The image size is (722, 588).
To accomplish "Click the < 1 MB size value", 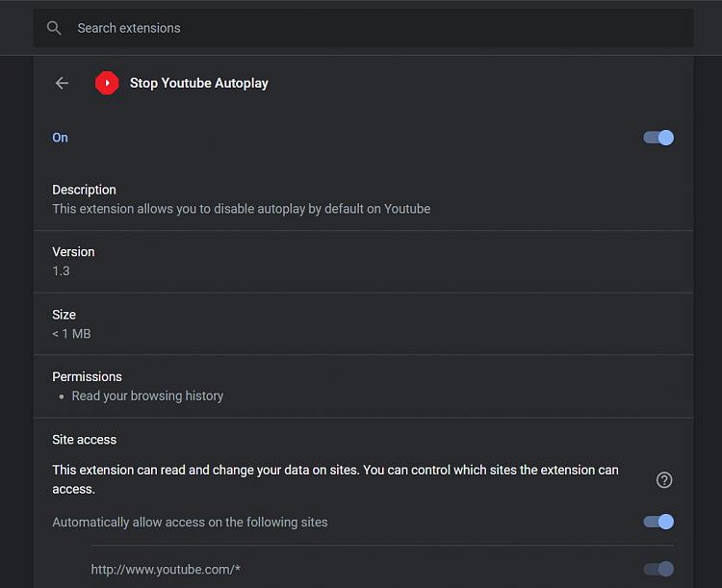I will (x=71, y=333).
